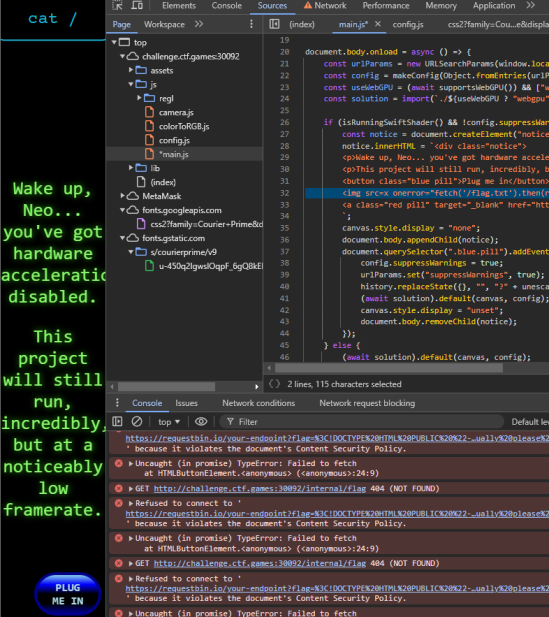
Task: Click the PLUG ME IN button
Action: [x=68, y=594]
